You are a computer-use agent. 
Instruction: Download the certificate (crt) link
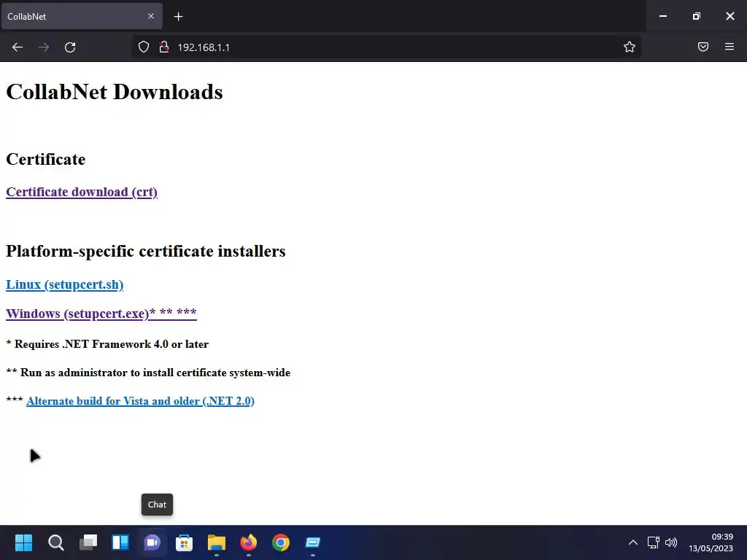click(82, 192)
